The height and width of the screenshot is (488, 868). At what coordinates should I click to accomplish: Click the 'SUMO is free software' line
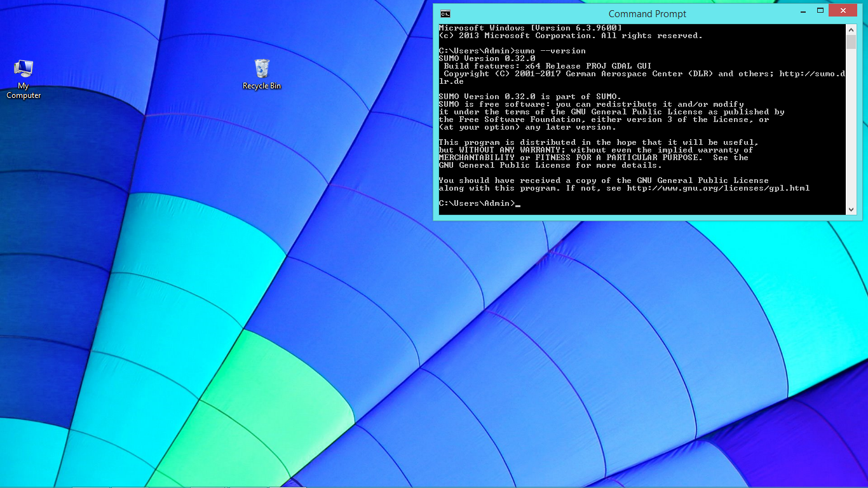[591, 104]
